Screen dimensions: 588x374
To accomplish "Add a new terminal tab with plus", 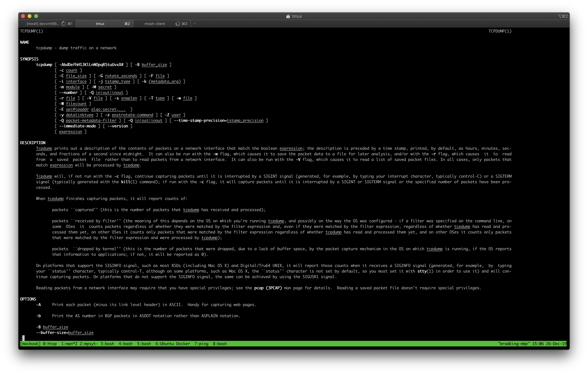I will coord(195,24).
